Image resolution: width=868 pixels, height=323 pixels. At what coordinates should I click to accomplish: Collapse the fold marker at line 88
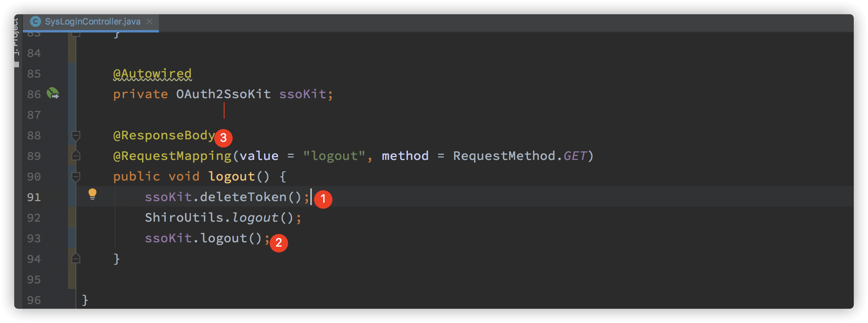[76, 136]
